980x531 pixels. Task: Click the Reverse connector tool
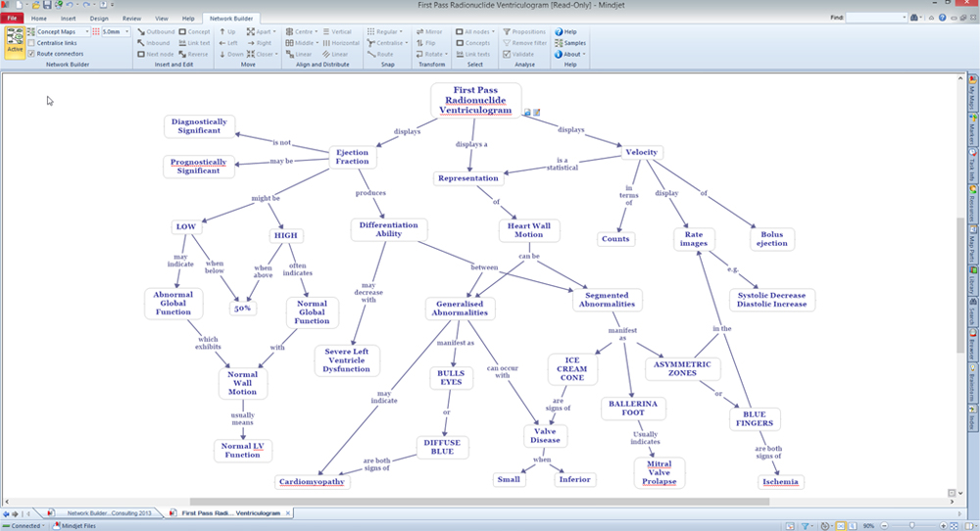click(x=193, y=54)
